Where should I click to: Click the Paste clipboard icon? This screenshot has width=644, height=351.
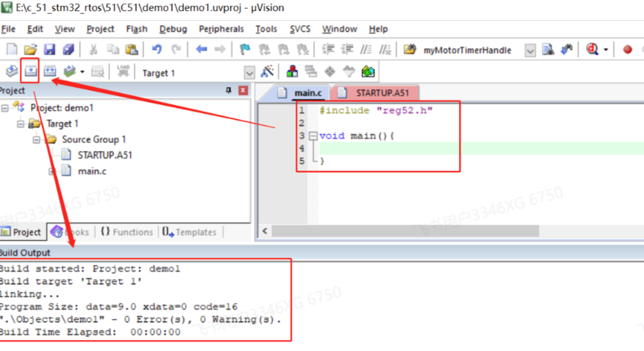tap(131, 50)
